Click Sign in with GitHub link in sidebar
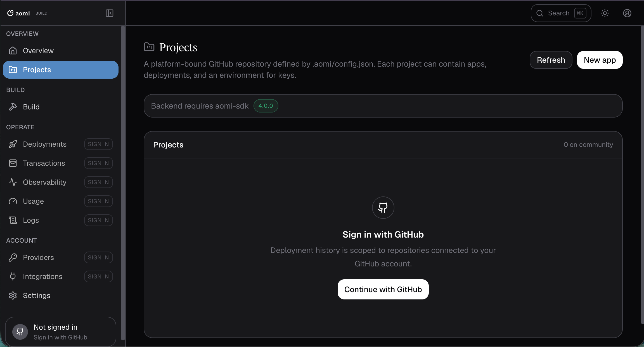The image size is (644, 347). pos(60,337)
